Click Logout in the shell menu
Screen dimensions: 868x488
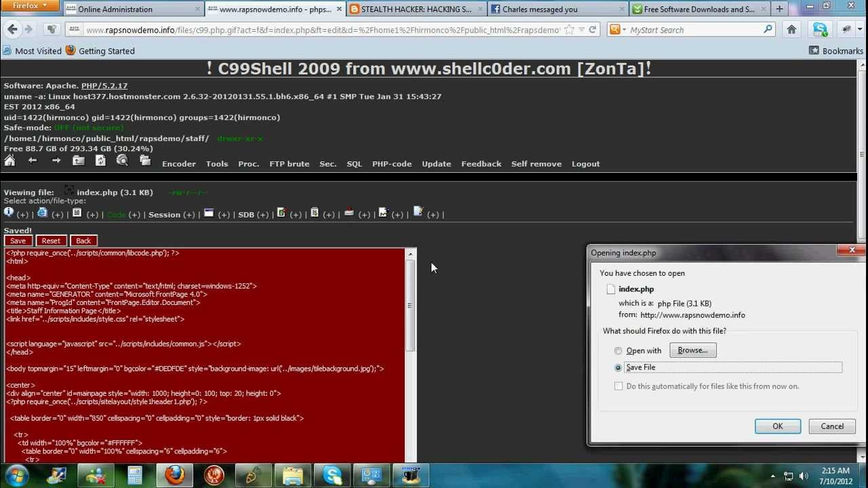tap(585, 164)
